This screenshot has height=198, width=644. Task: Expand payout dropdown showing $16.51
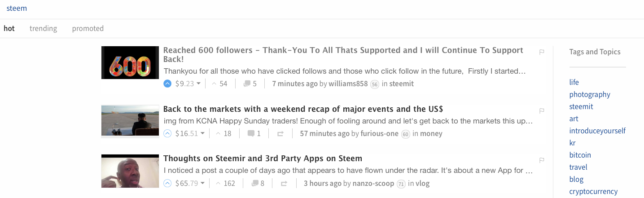(202, 133)
